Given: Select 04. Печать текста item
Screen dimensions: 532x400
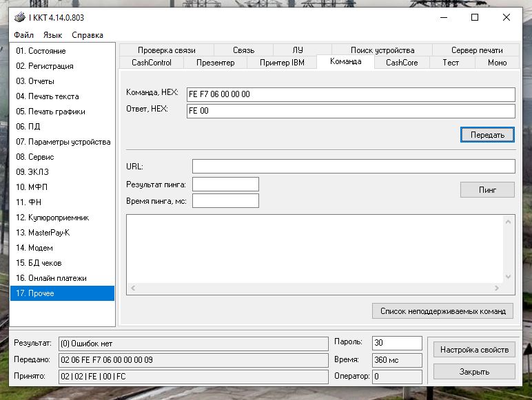Looking at the screenshot, I should (x=63, y=96).
